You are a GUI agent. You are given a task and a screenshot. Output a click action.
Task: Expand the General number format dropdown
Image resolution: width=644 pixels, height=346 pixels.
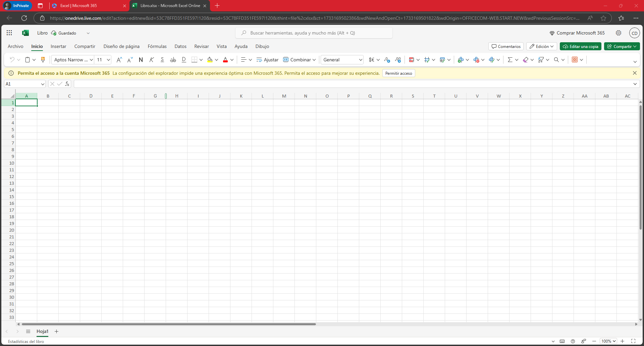click(x=342, y=60)
